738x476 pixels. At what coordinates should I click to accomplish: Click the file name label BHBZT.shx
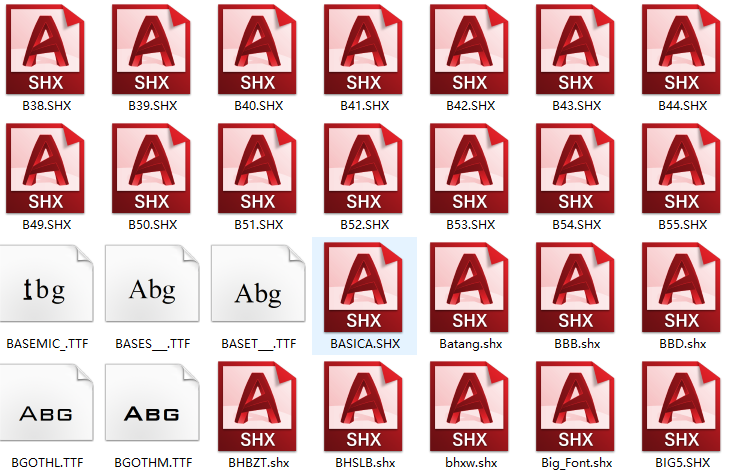click(x=259, y=463)
